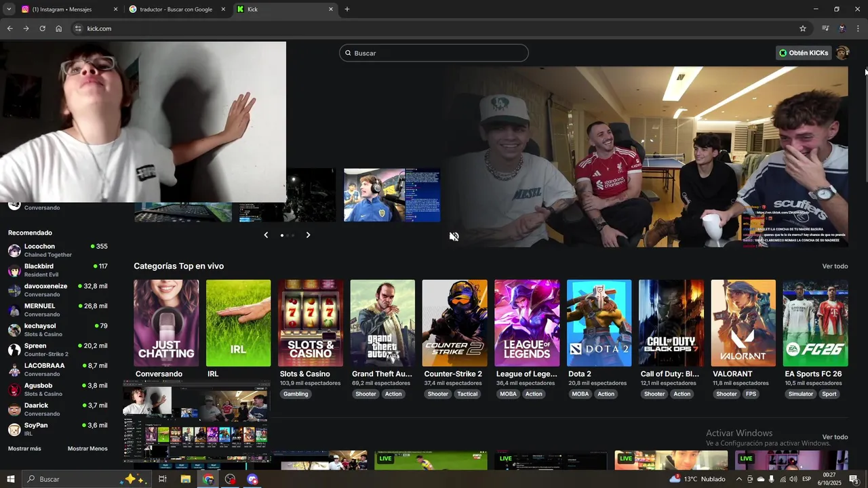Open the tab search dropdown arrow
Image resolution: width=868 pixels, height=488 pixels.
coord(9,9)
